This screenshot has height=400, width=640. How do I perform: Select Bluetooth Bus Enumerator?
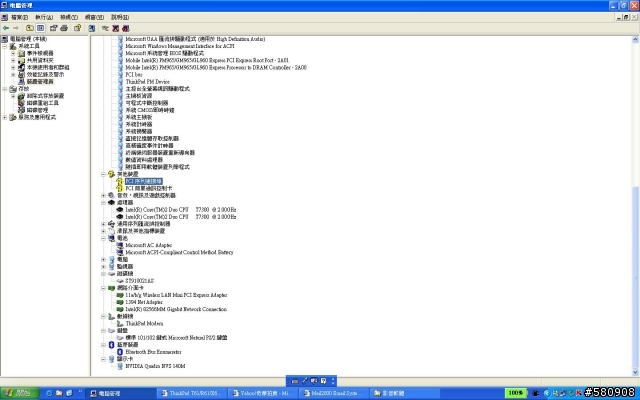point(153,352)
